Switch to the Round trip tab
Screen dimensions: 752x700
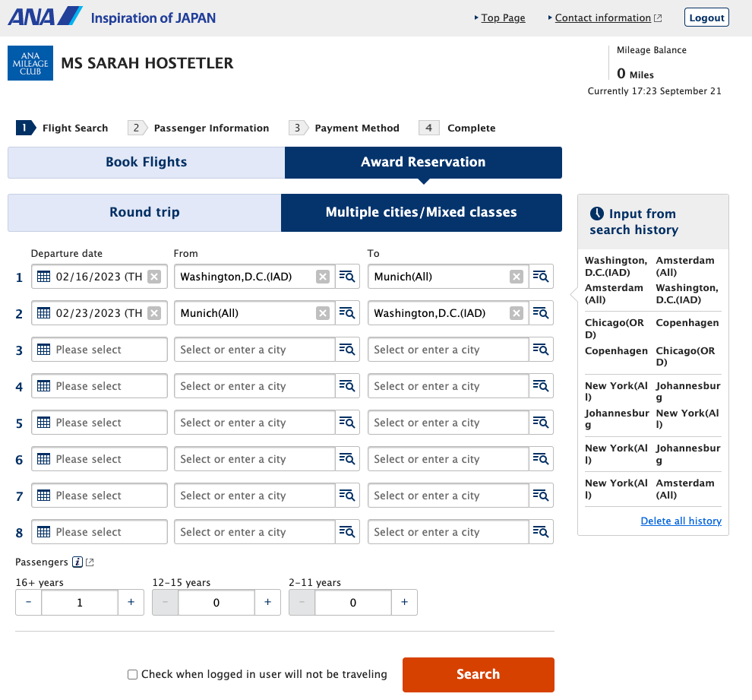[144, 213]
